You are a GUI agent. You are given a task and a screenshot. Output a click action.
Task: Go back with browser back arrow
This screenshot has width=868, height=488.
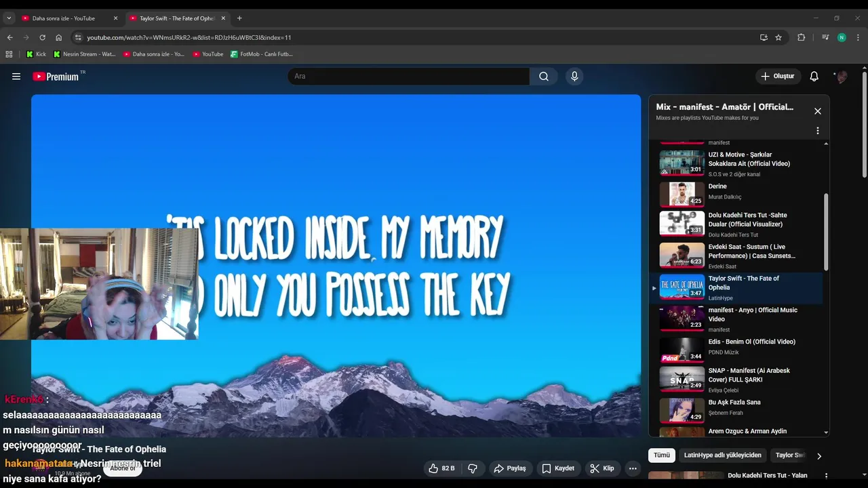(9, 37)
